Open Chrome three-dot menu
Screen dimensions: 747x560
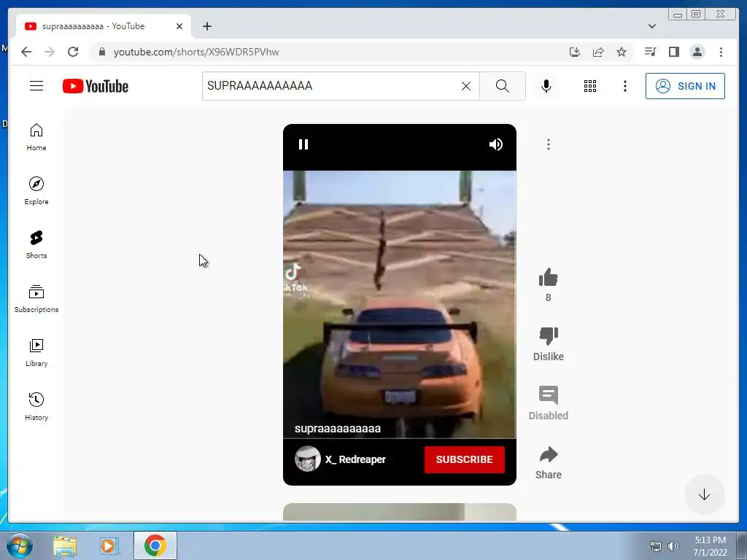point(721,52)
